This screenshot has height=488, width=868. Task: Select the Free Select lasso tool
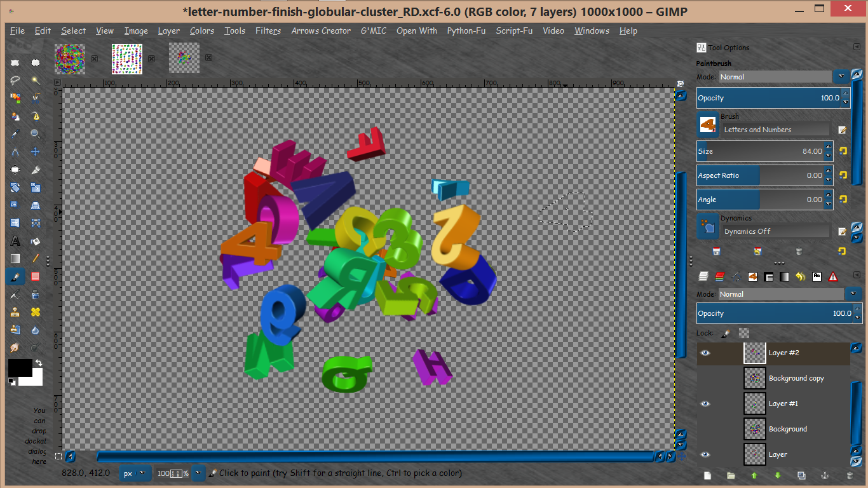point(15,81)
